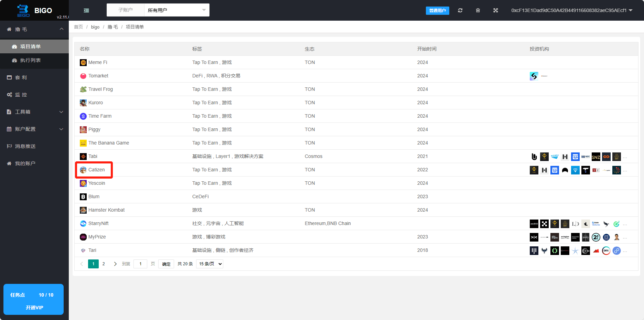Click the SNZ investor logo in Tabi row
Image resolution: width=644 pixels, height=320 pixels.
[596, 157]
